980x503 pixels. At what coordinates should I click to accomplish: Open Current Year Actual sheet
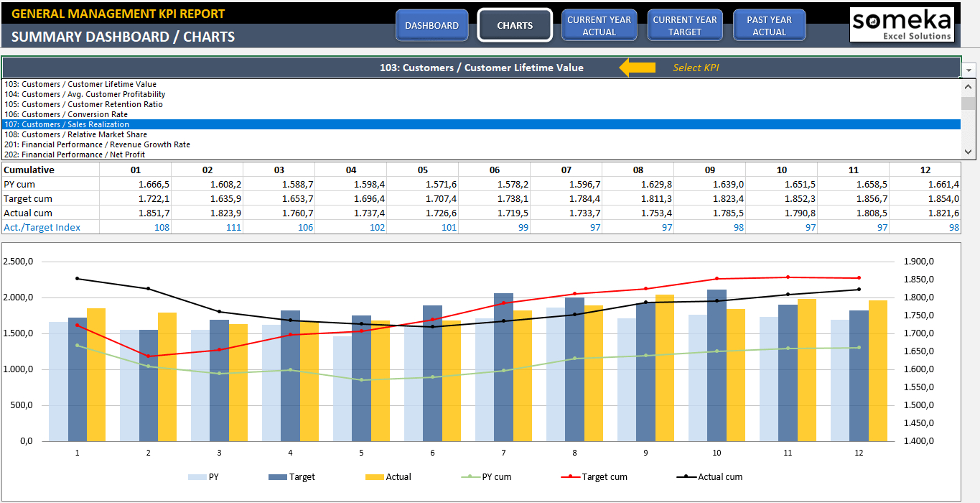point(599,25)
